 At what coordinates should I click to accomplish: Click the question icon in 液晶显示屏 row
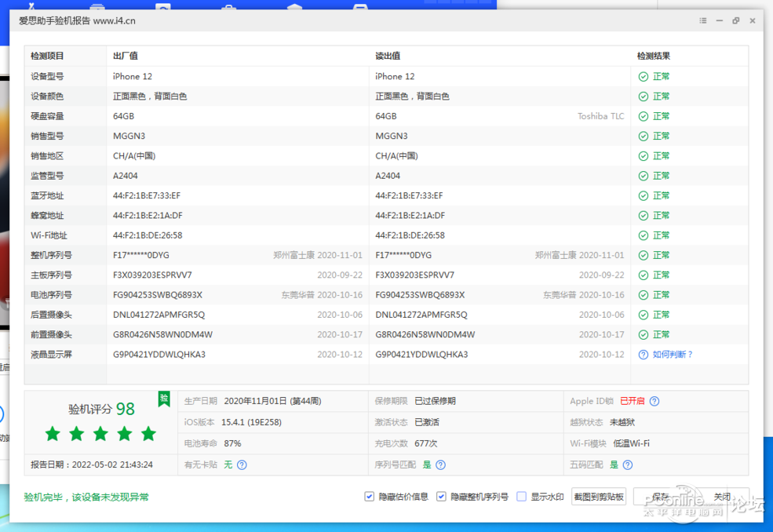click(644, 355)
